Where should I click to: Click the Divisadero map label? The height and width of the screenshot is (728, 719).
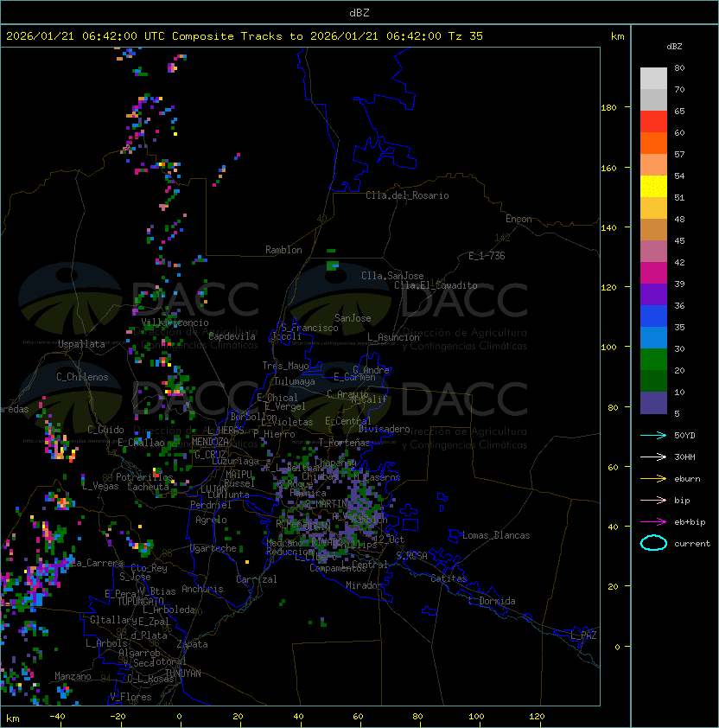385,429
